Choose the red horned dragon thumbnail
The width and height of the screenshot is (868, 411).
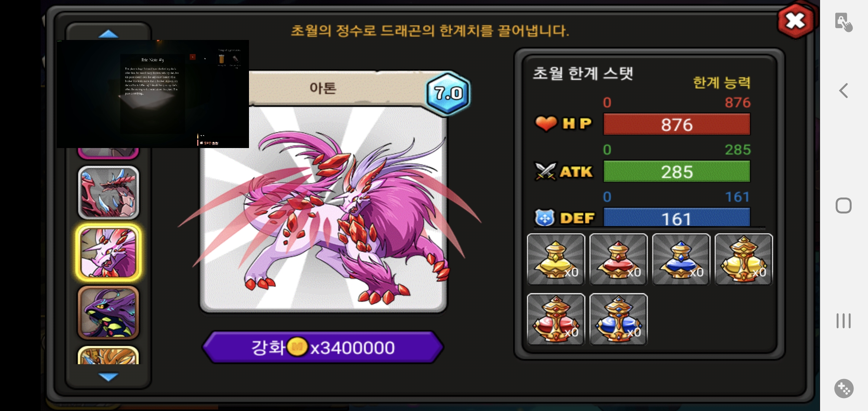click(x=108, y=193)
